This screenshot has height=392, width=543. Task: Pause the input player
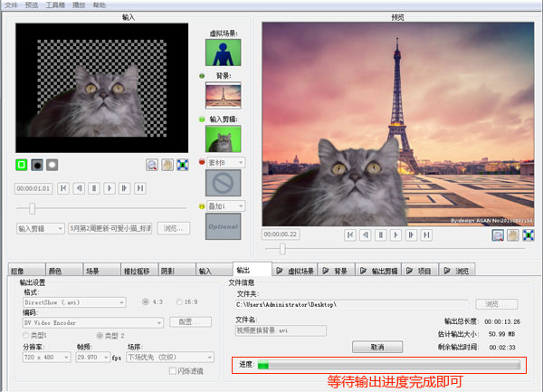point(94,188)
